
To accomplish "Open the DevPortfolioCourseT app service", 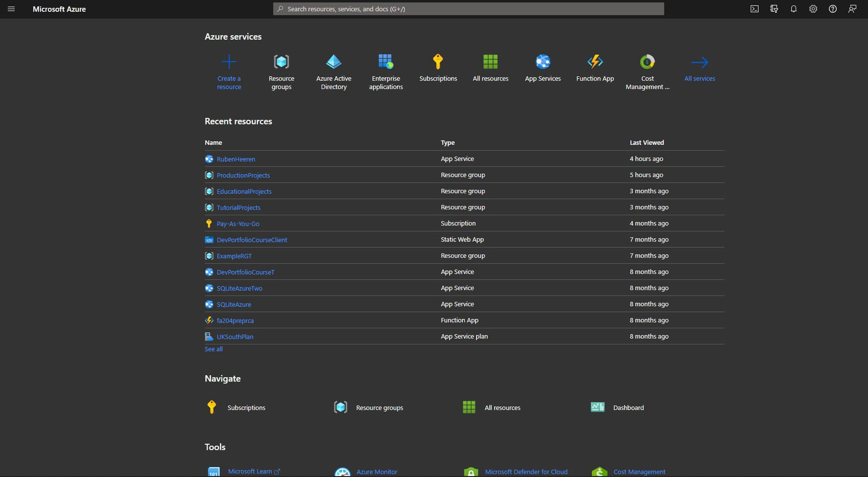I will coord(246,272).
